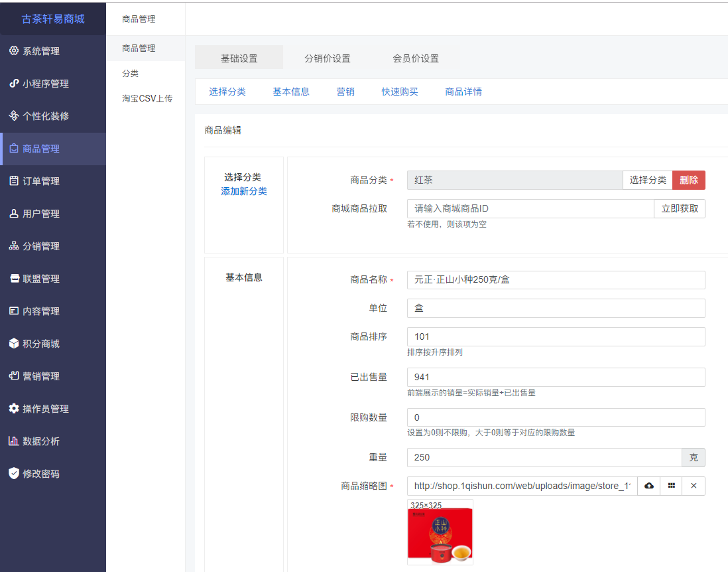
Task: Jump to 快速购买 section link
Action: pos(400,92)
